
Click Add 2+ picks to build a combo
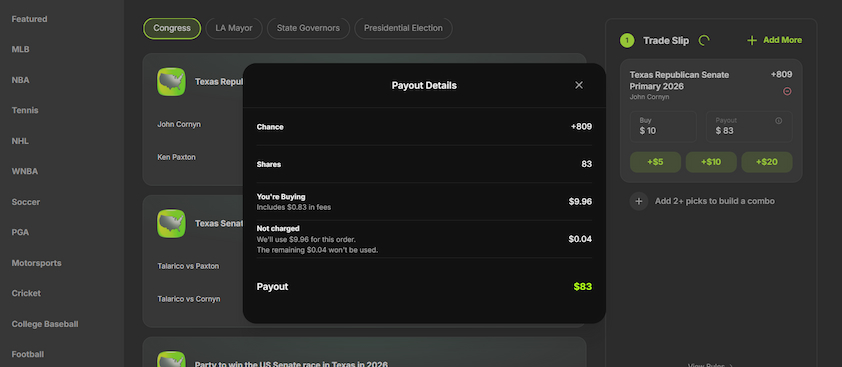click(x=715, y=201)
